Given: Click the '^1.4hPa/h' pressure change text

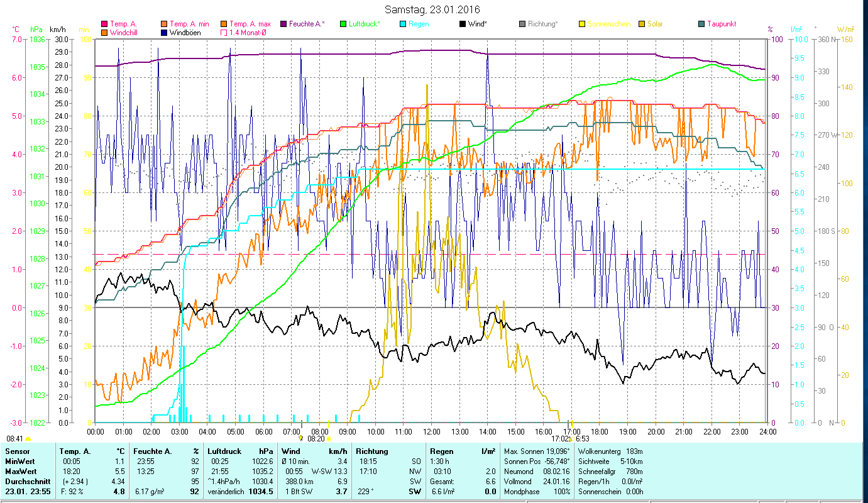Looking at the screenshot, I should [224, 481].
